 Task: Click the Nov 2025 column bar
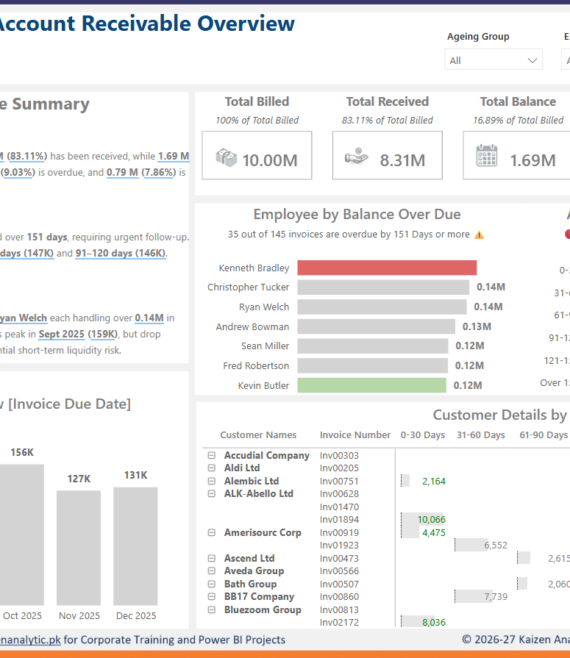tap(79, 548)
